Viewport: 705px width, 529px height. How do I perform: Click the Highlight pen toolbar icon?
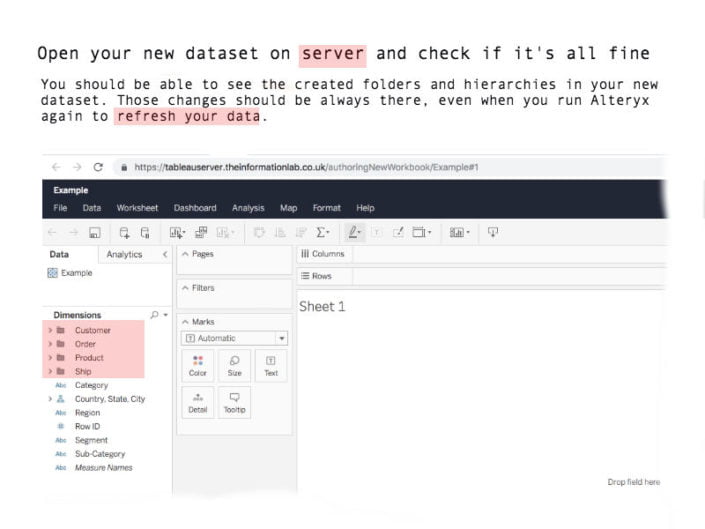(x=353, y=232)
